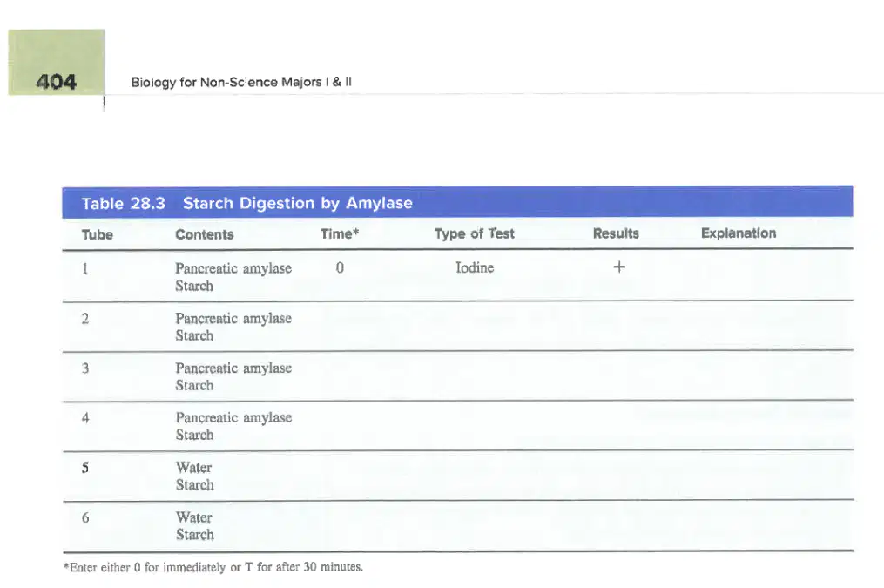Click the Type of Test column header
Image resolution: width=884 pixels, height=588 pixels.
474,234
